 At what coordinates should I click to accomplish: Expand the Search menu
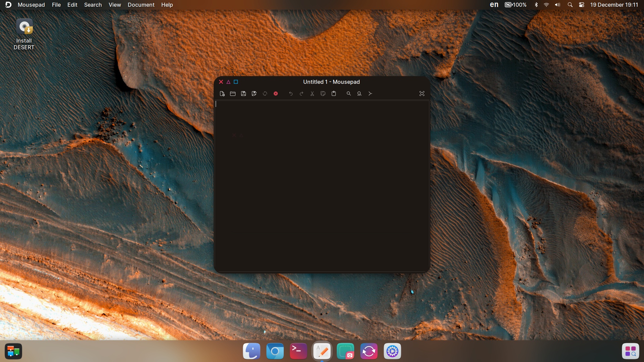[93, 5]
